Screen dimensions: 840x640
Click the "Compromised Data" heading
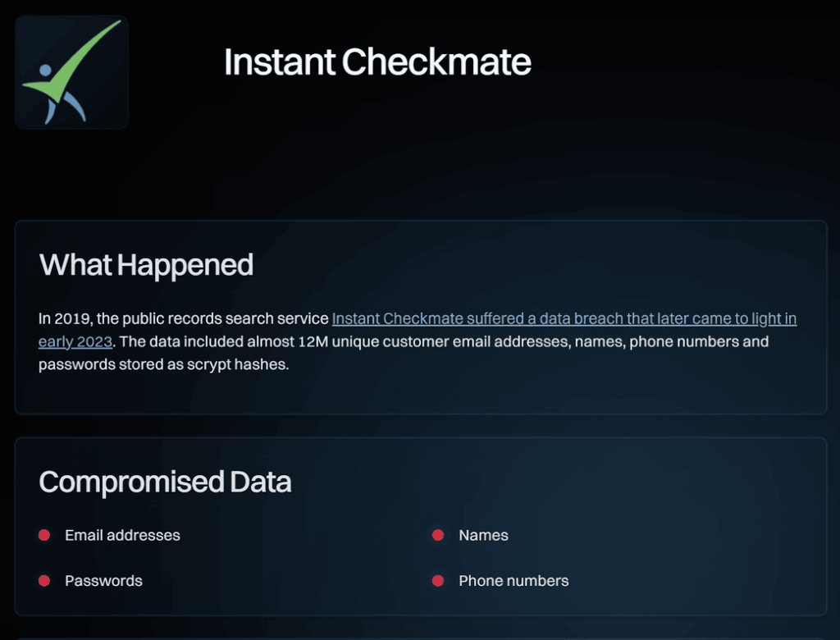click(165, 482)
